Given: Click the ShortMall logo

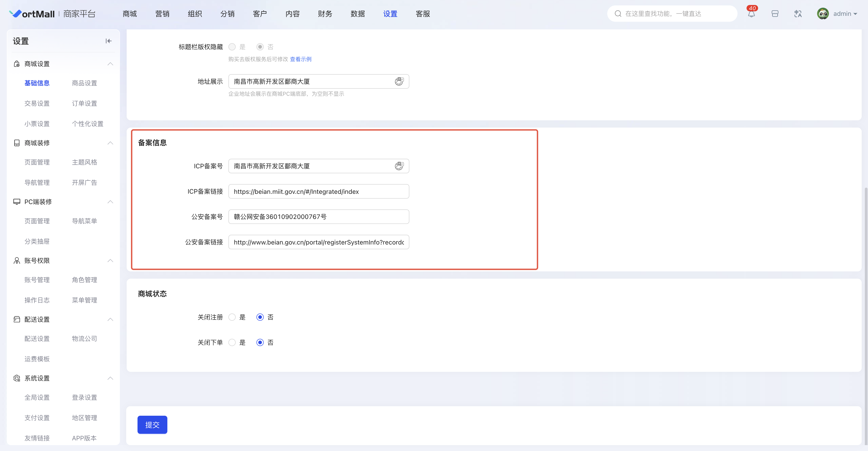Looking at the screenshot, I should tap(32, 14).
